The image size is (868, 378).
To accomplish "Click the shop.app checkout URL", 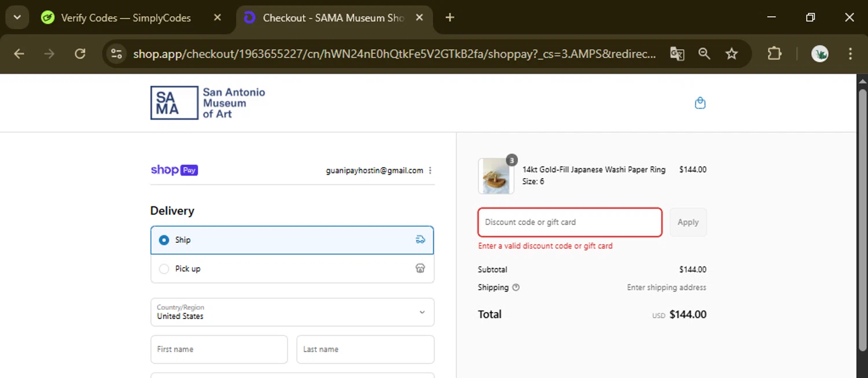I will tap(395, 54).
